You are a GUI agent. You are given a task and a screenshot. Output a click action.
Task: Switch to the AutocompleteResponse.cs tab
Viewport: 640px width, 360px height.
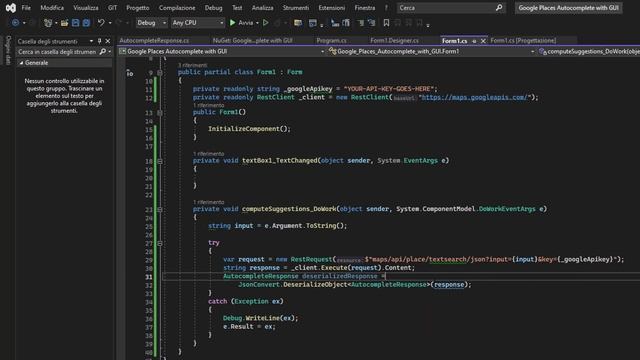click(x=154, y=40)
